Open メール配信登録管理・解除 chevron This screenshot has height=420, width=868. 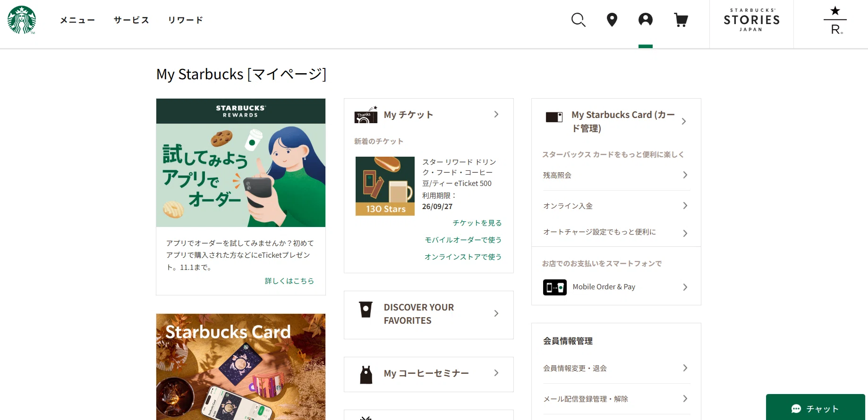click(x=685, y=399)
